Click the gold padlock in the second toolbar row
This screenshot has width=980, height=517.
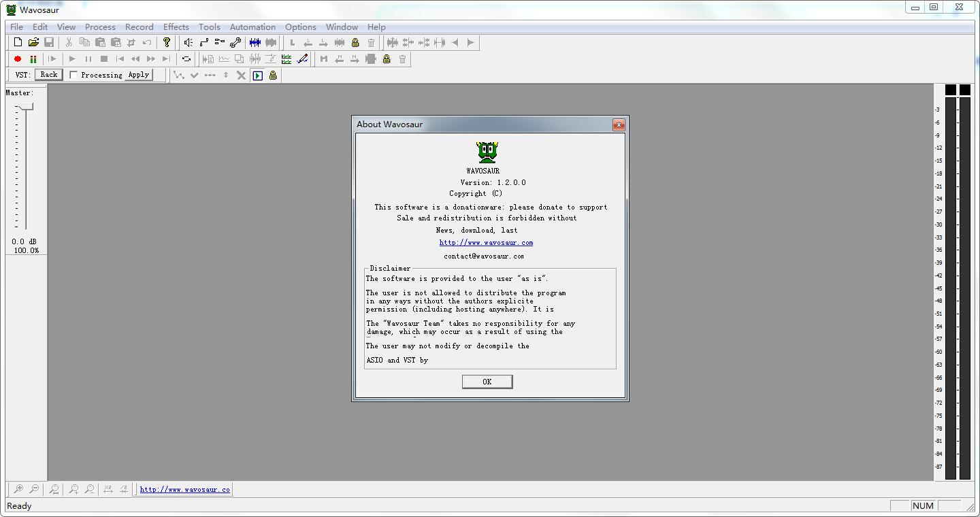coord(387,59)
